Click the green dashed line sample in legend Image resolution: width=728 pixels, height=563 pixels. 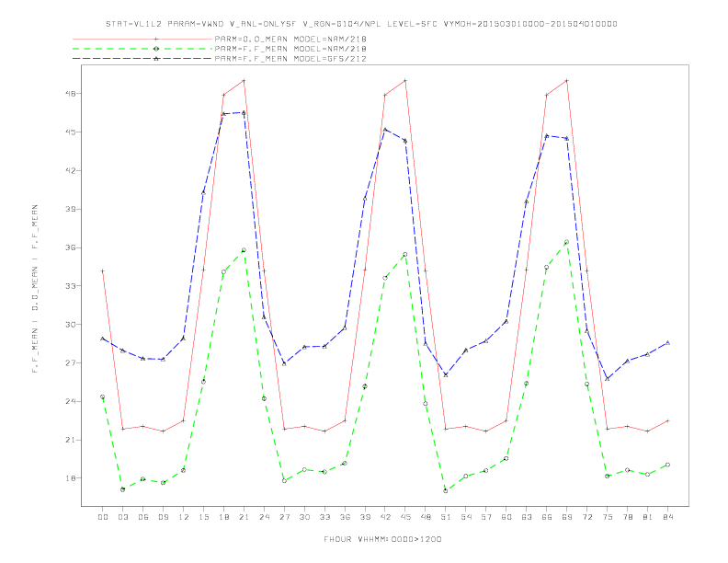[x=142, y=49]
